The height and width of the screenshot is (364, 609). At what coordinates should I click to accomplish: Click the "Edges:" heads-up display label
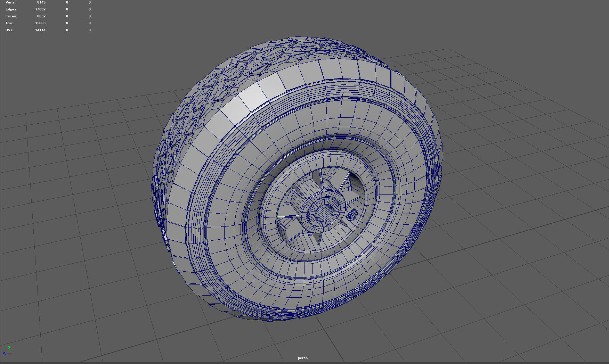click(11, 9)
